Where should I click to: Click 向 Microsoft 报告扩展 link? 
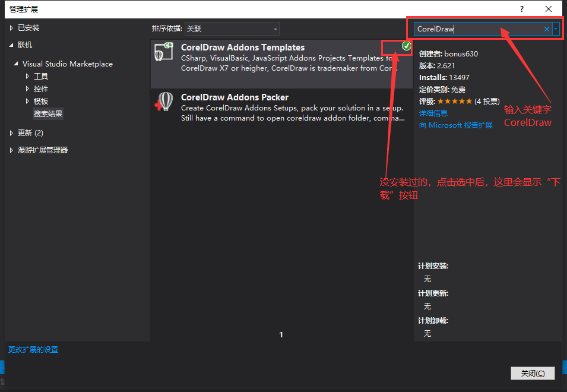click(455, 125)
